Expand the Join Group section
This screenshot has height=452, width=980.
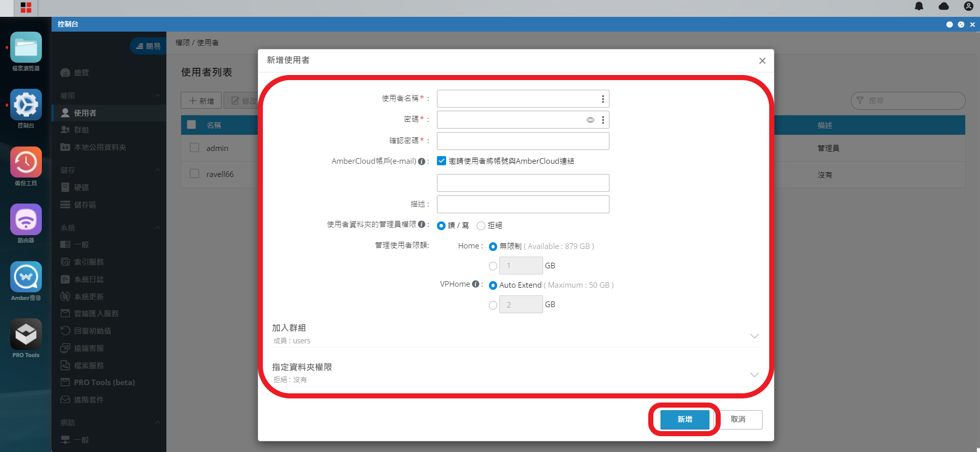pyautogui.click(x=754, y=336)
